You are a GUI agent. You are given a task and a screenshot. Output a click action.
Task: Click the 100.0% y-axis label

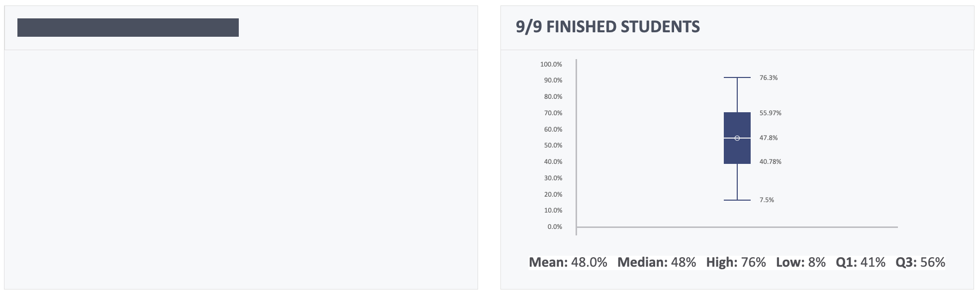click(551, 65)
